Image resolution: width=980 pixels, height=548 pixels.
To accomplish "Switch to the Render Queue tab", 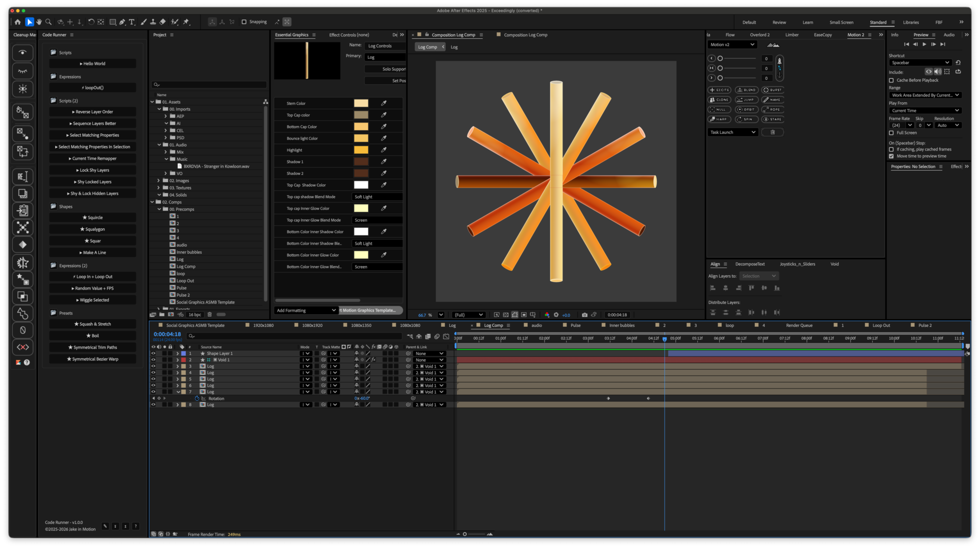I will point(799,325).
